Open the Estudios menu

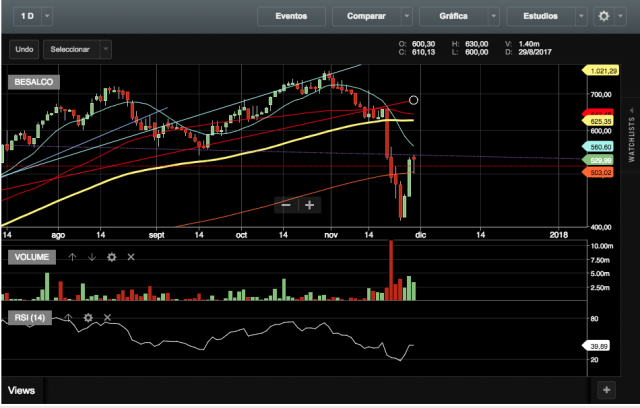[x=540, y=16]
